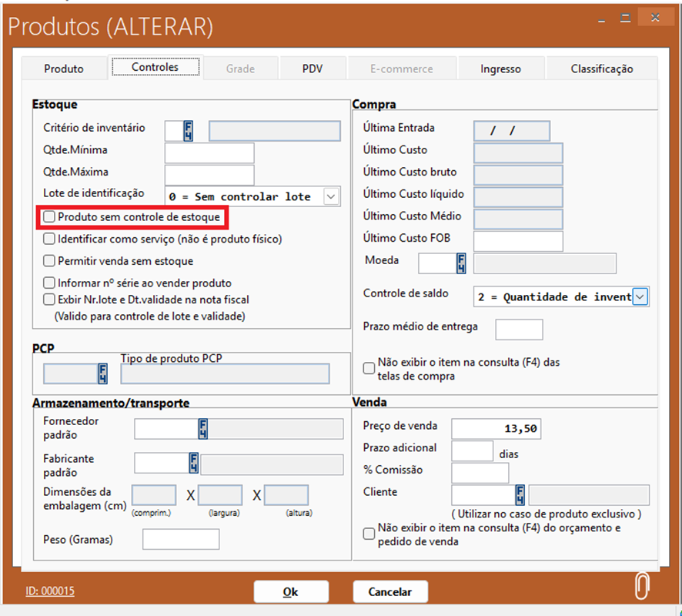This screenshot has height=616, width=682.
Task: Click F4 lookup icon beside Critério de inventário
Action: tap(189, 131)
